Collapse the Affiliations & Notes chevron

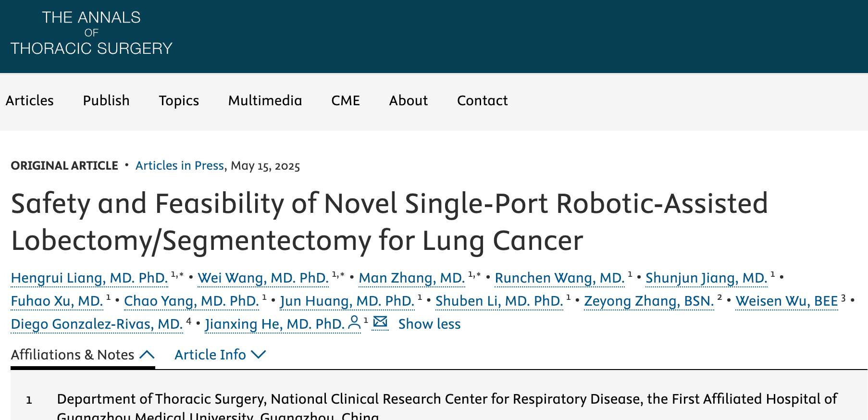click(x=147, y=355)
